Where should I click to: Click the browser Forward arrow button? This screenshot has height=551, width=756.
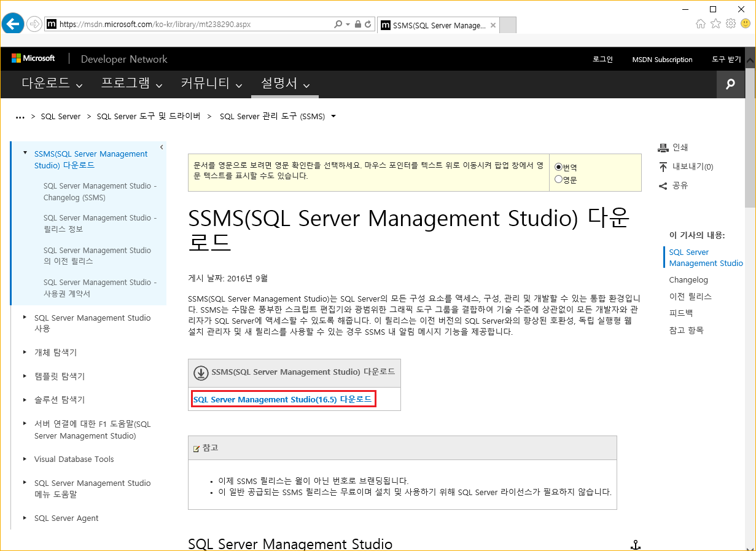coord(34,25)
